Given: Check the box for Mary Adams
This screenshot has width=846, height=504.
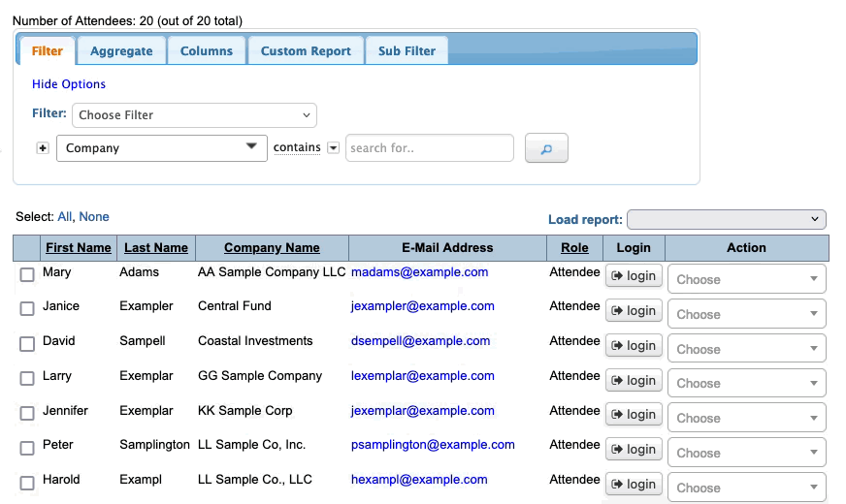Looking at the screenshot, I should point(27,274).
